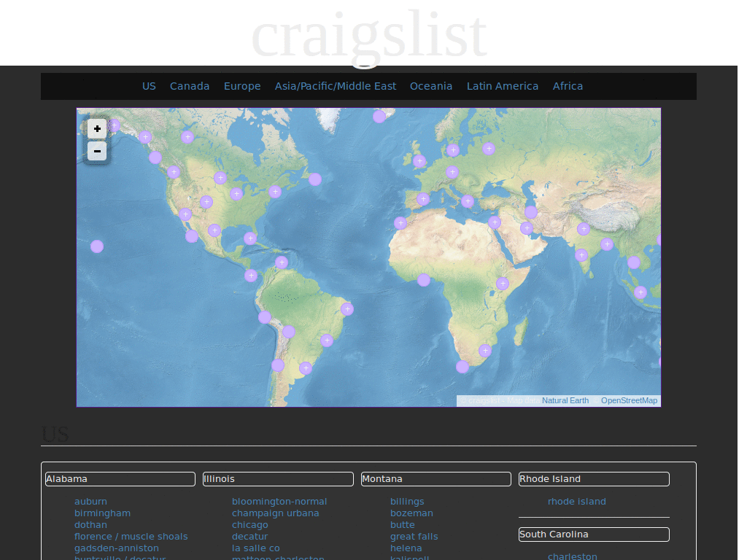Image resolution: width=747 pixels, height=560 pixels.
Task: Click the OpenStreetMap attribution link
Action: 629,400
